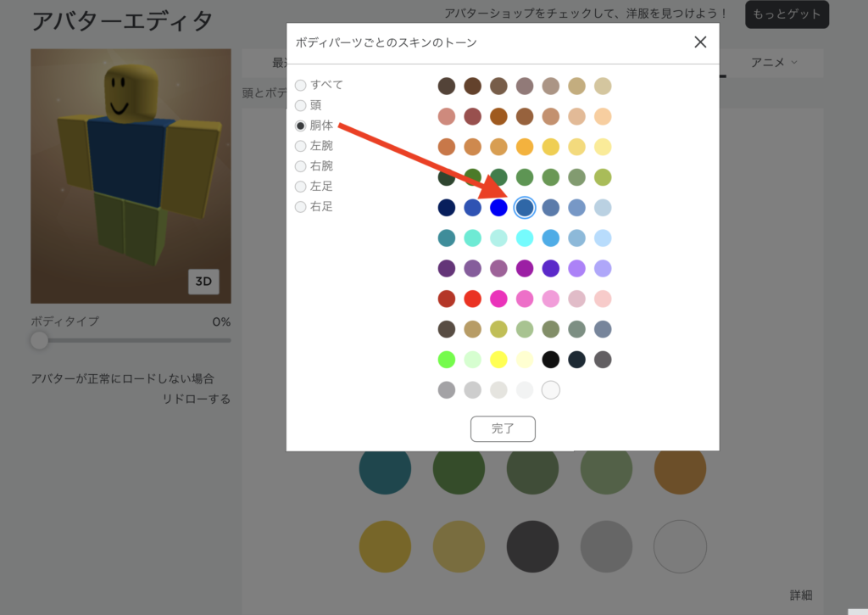
Task: Open the 詳細 link
Action: coord(800,595)
